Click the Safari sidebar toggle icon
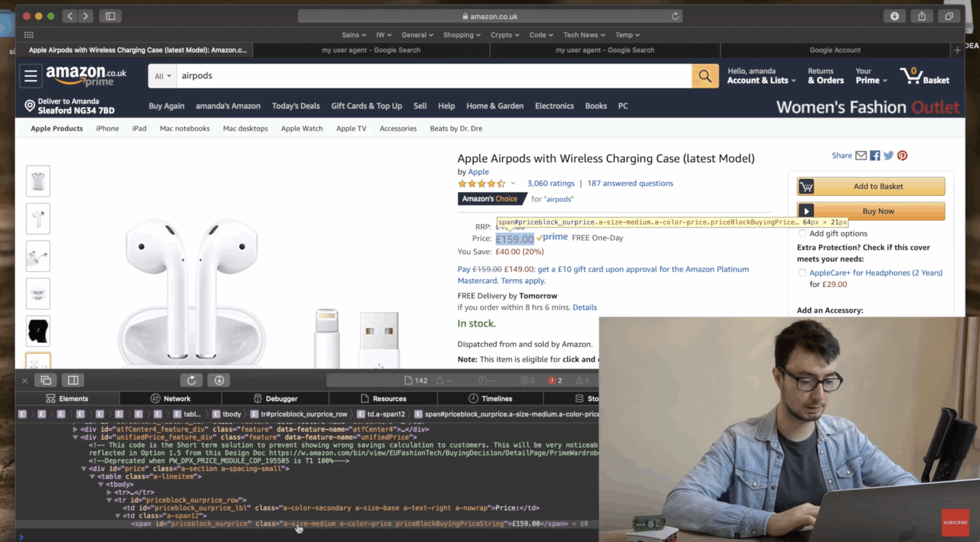The height and width of the screenshot is (542, 980). click(x=110, y=16)
